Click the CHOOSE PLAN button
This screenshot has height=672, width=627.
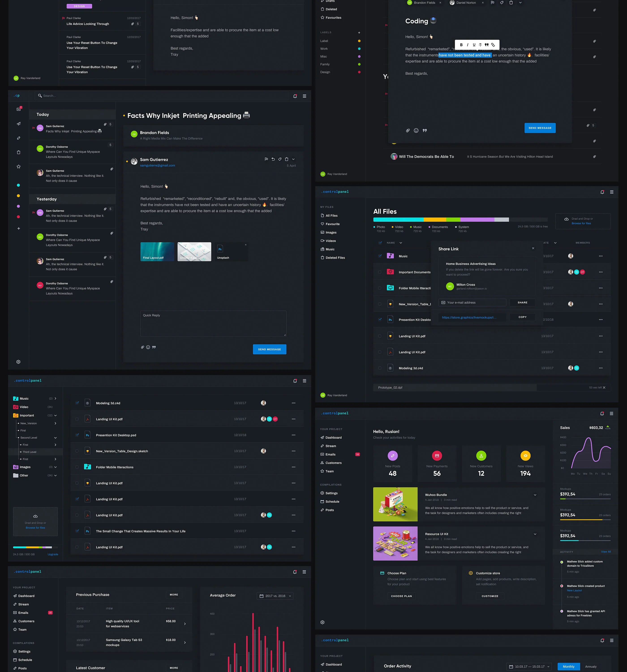coord(401,596)
